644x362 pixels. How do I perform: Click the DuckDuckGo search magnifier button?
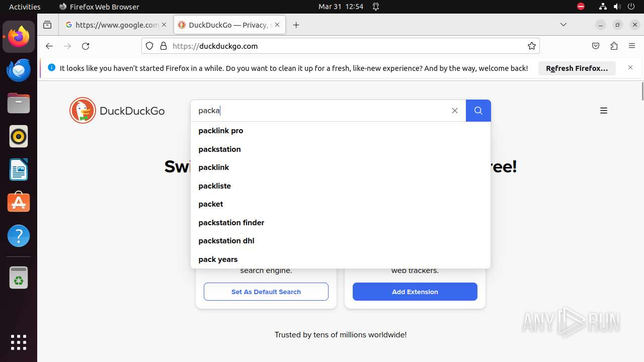click(478, 111)
